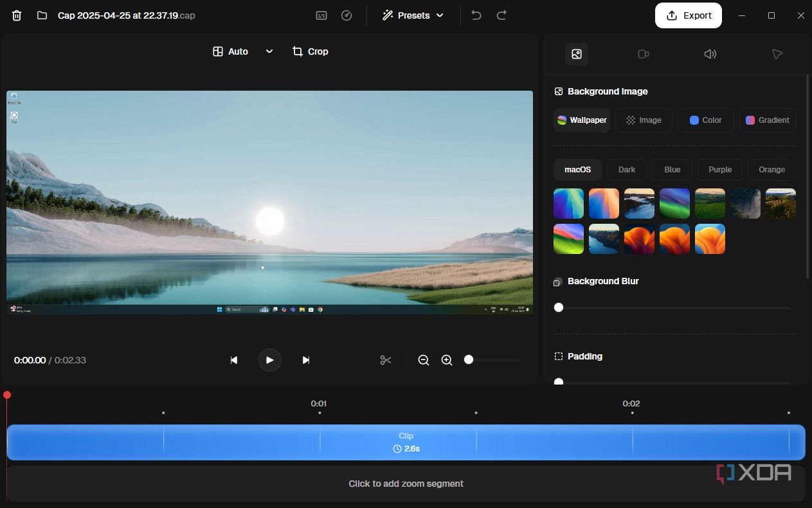Open performance gauge icon
This screenshot has height=508, width=812.
pos(347,15)
